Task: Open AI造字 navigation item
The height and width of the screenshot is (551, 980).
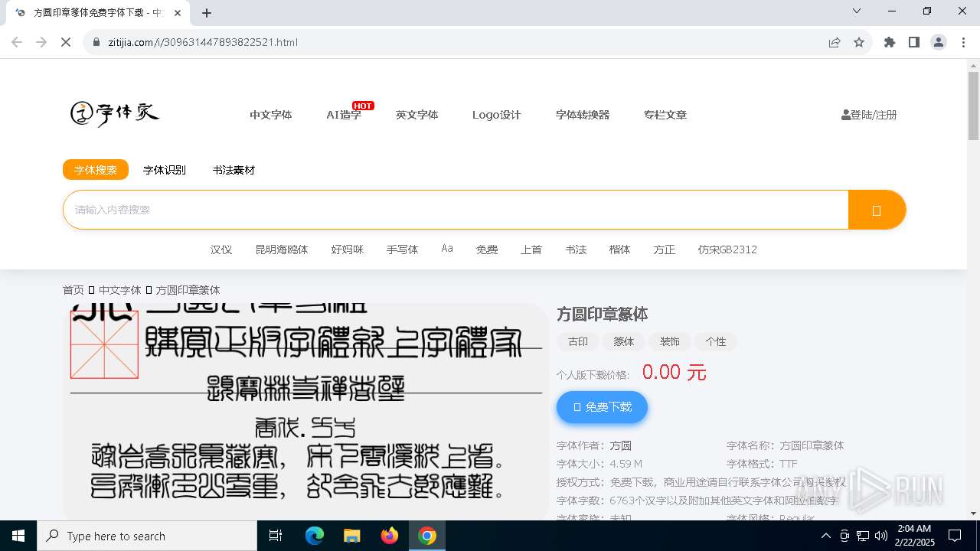Action: click(344, 115)
